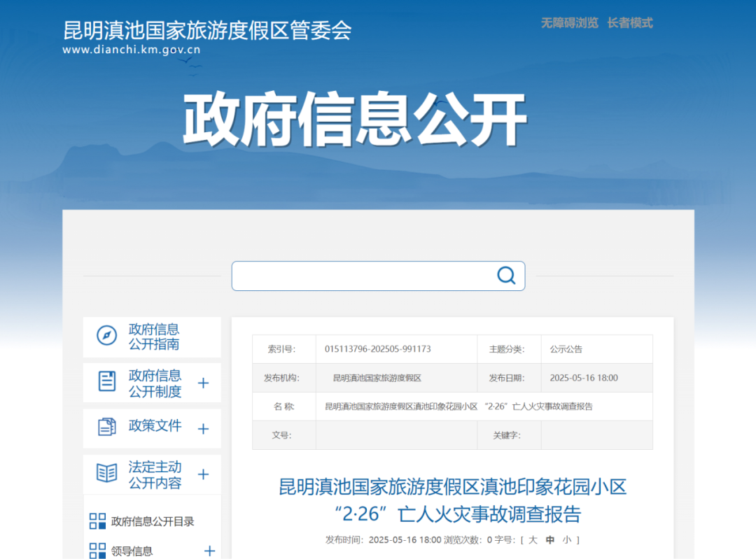Expand 法定主动公开内容 with the plus sign

pyautogui.click(x=203, y=474)
